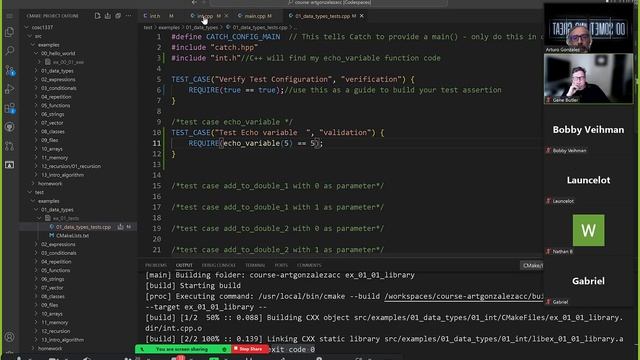The width and height of the screenshot is (640, 360).
Task: Open the GitHub view in activity bar
Action: pos(9,127)
